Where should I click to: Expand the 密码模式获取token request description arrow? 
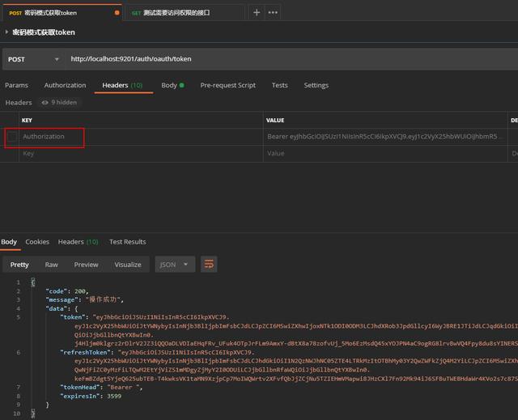tap(7, 32)
